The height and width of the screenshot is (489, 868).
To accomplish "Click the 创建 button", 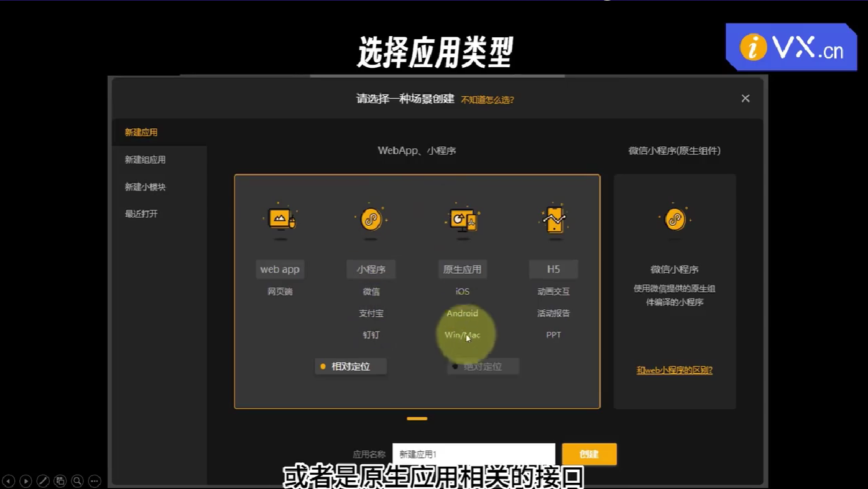I will point(589,454).
